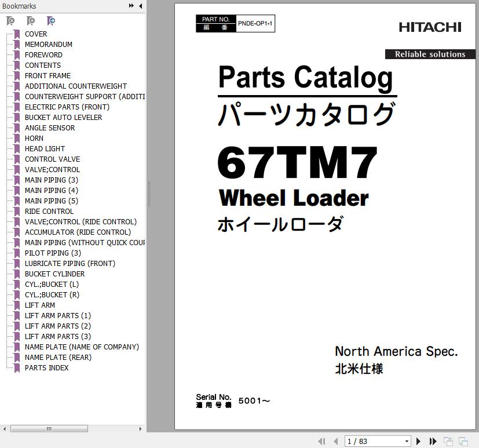Open the LIFT ARM bookmark
The image size is (479, 448).
[x=40, y=305]
